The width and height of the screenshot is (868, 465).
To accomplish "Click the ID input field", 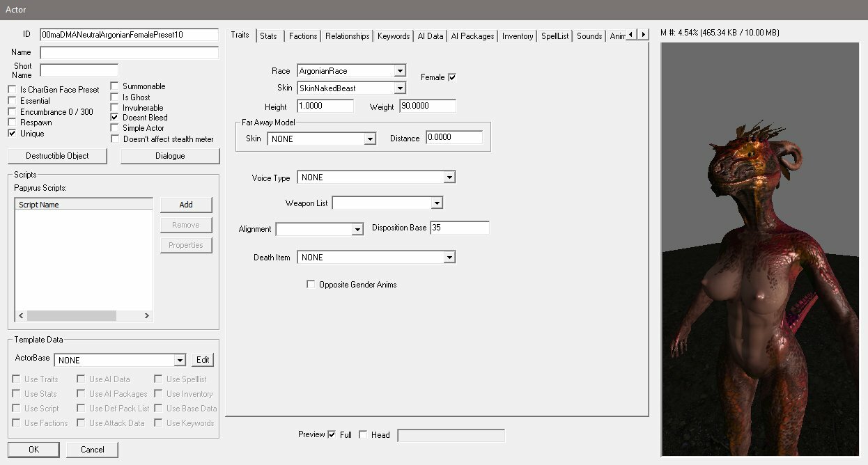I will [130, 35].
